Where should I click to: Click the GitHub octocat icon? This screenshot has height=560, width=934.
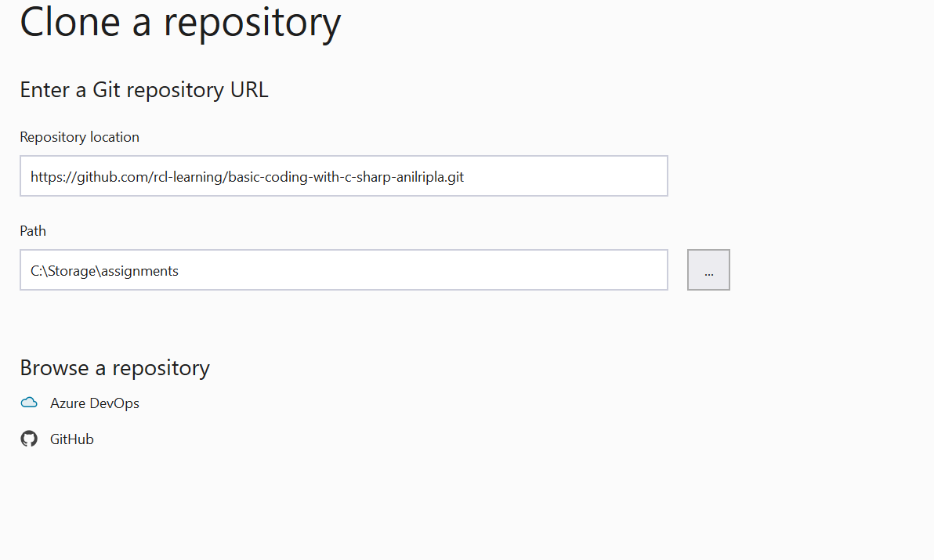[x=28, y=439]
